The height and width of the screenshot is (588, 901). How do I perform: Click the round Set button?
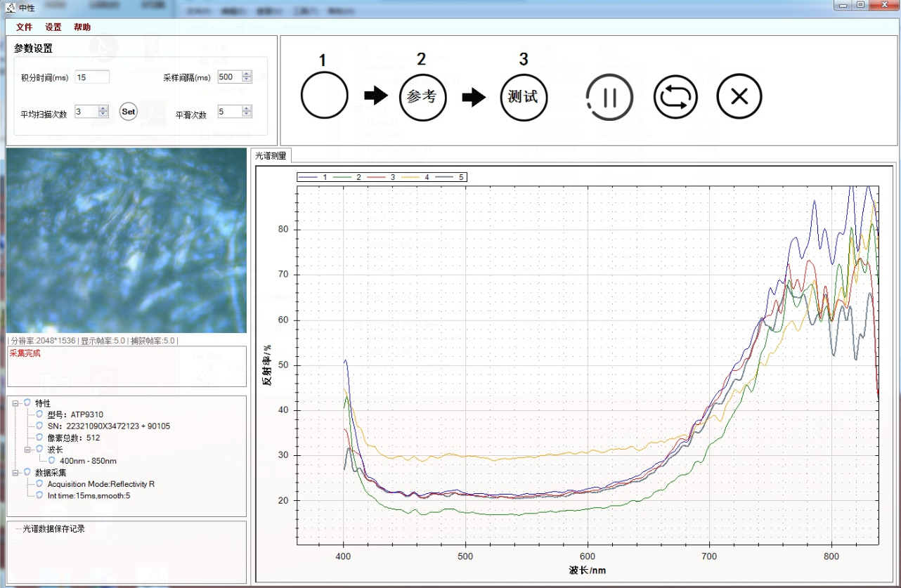pyautogui.click(x=129, y=111)
